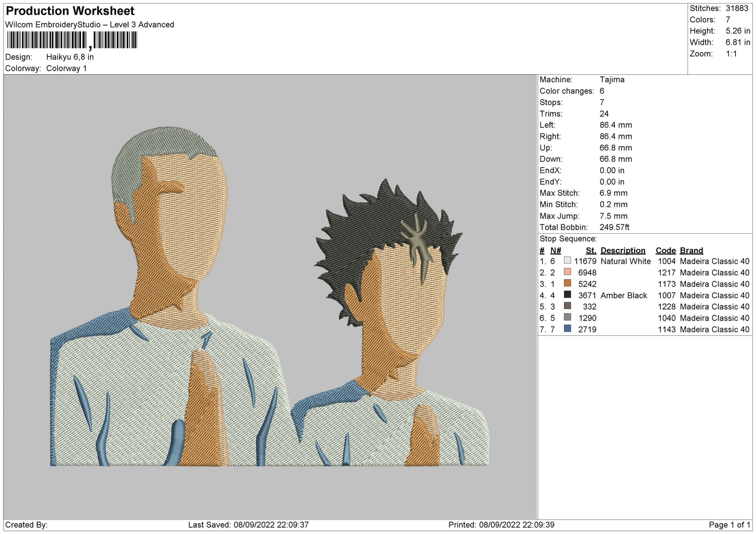Click the gray swatch for code 1040
The image size is (756, 534).
click(567, 317)
